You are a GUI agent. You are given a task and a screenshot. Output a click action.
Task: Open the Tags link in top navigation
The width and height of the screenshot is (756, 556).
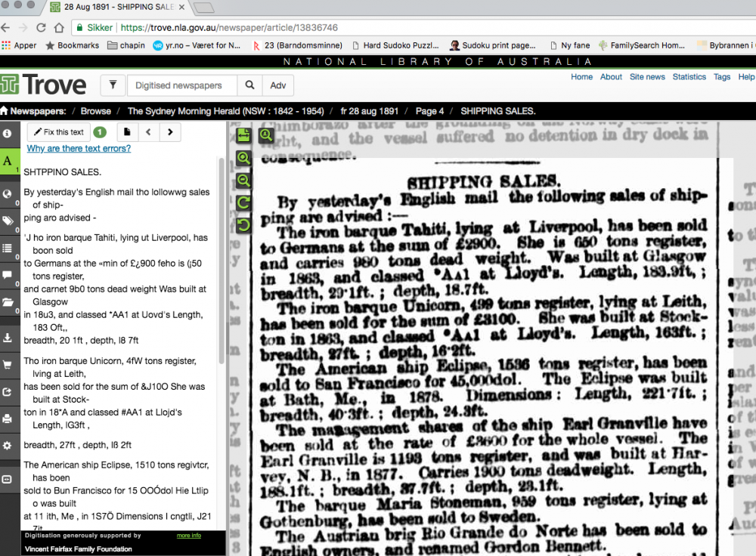[x=722, y=76]
